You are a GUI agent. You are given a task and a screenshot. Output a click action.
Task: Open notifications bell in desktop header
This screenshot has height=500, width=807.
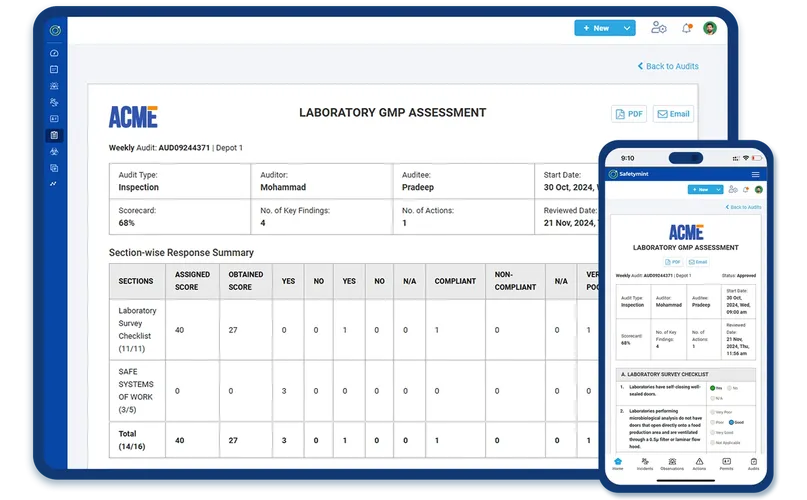687,28
